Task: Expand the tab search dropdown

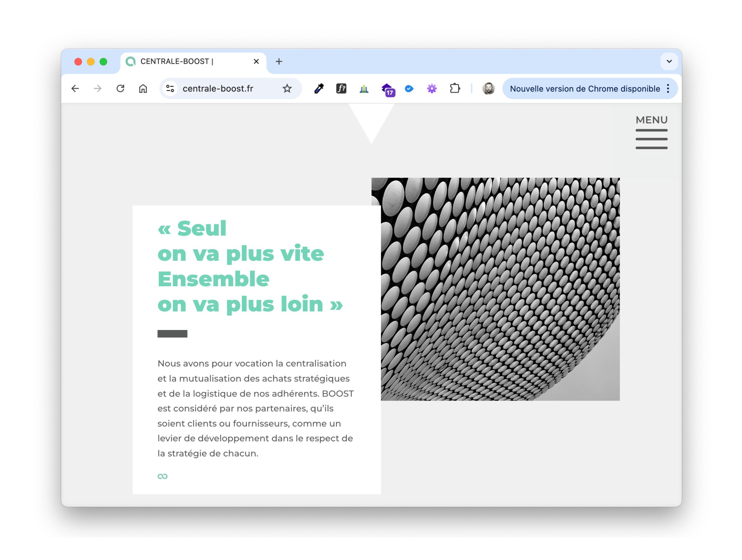Action: pyautogui.click(x=669, y=61)
